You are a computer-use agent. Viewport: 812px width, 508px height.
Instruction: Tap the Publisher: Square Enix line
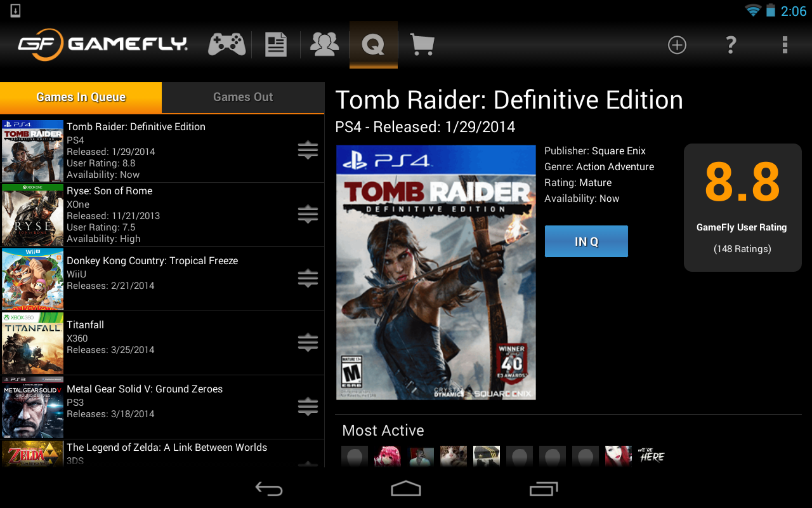(x=595, y=151)
